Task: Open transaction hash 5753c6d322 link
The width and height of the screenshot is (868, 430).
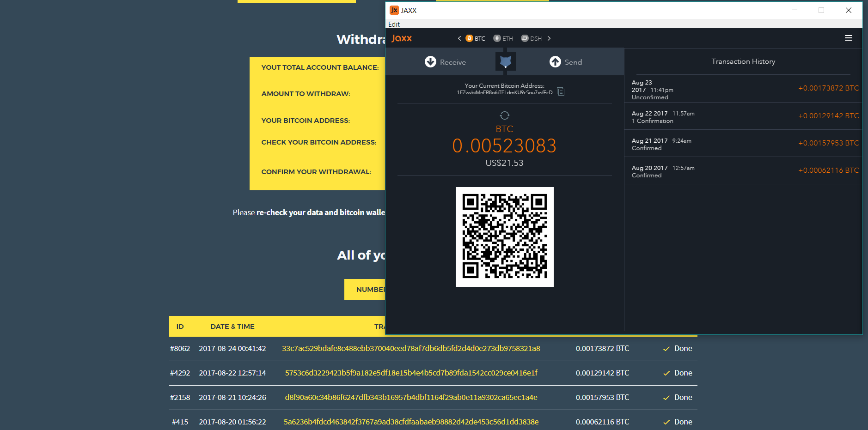Action: coord(411,373)
